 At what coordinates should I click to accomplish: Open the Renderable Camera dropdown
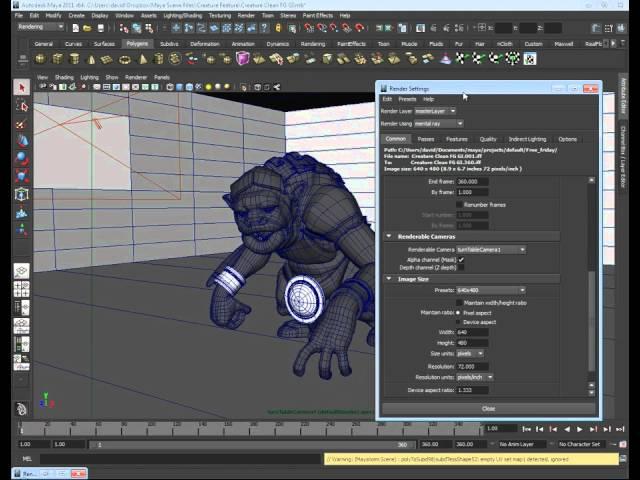[491, 249]
